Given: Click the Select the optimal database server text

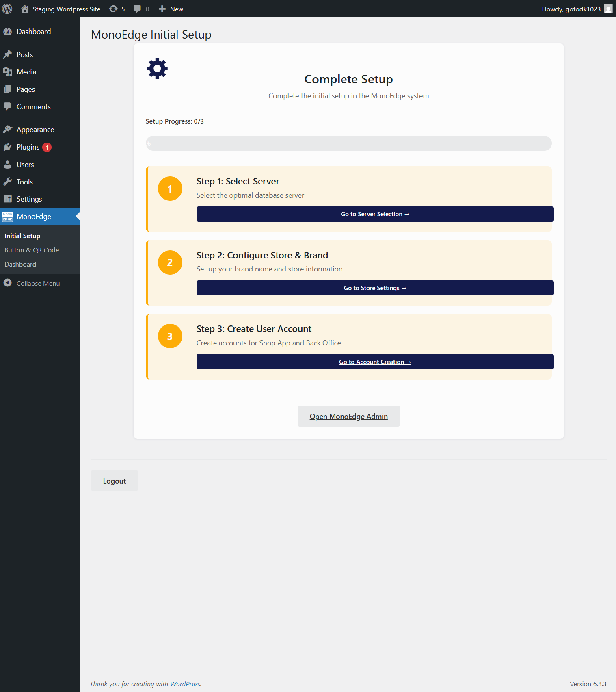Looking at the screenshot, I should (x=250, y=195).
